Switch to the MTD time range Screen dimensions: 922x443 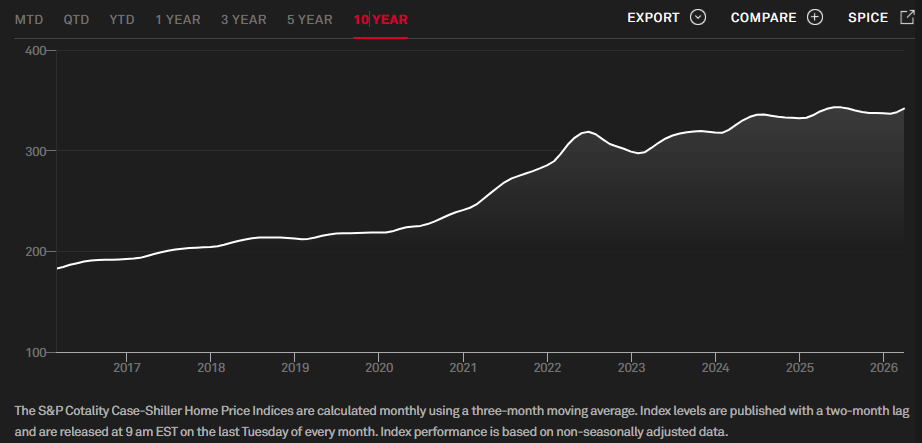tap(29, 19)
